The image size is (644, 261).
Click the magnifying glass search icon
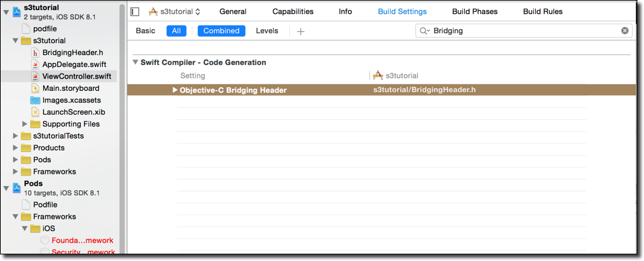(x=424, y=30)
